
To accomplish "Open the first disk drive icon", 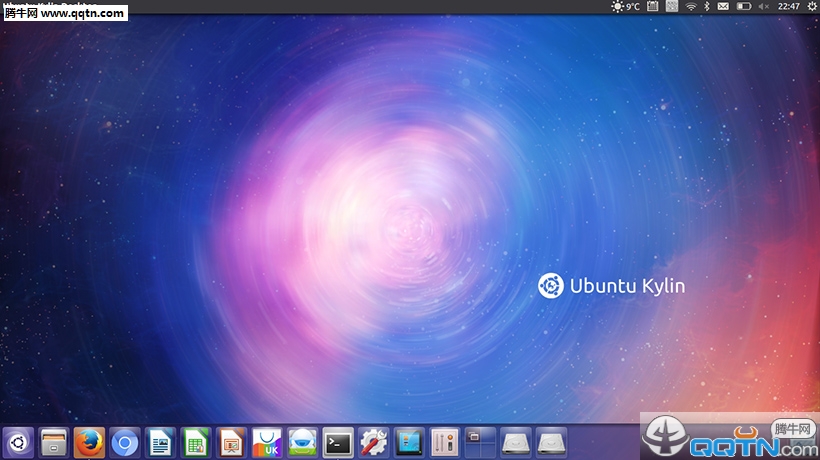I will coord(516,443).
